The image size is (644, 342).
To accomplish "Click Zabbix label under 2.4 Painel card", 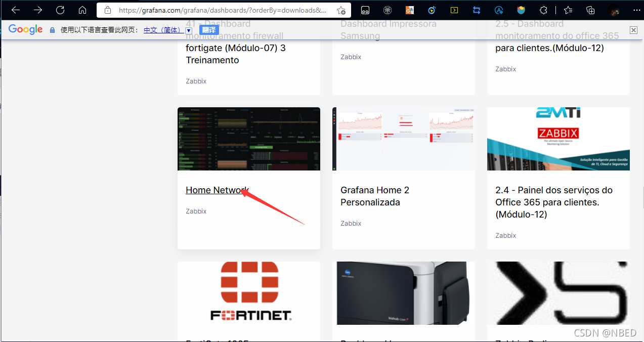I will pos(506,235).
